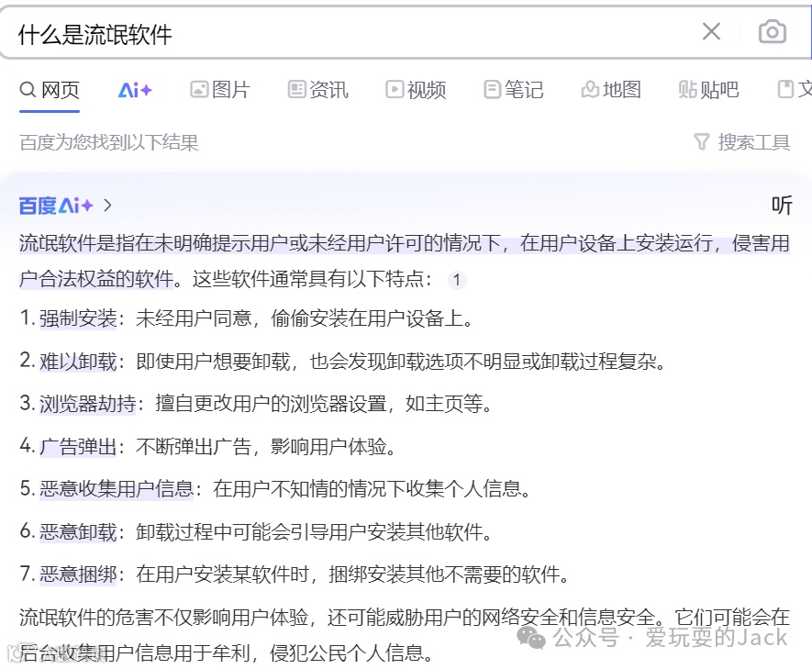
Task: Open the 图片 tab
Action: [x=220, y=90]
